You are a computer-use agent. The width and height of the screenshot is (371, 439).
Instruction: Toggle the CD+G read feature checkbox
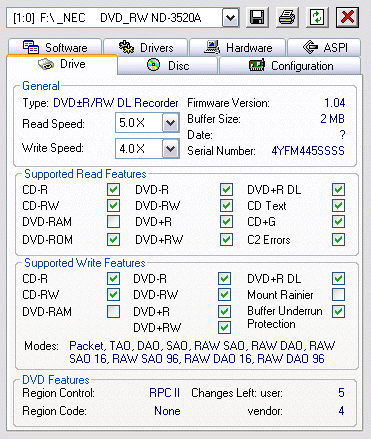pyautogui.click(x=338, y=221)
